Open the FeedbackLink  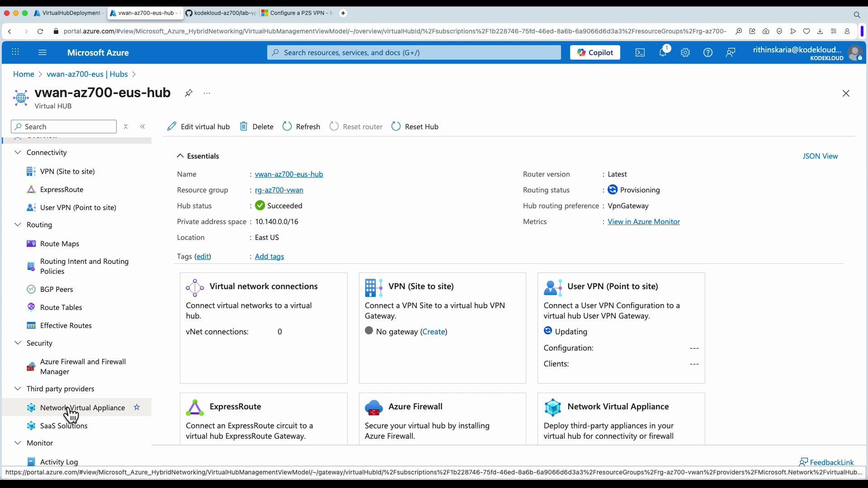[x=826, y=462]
